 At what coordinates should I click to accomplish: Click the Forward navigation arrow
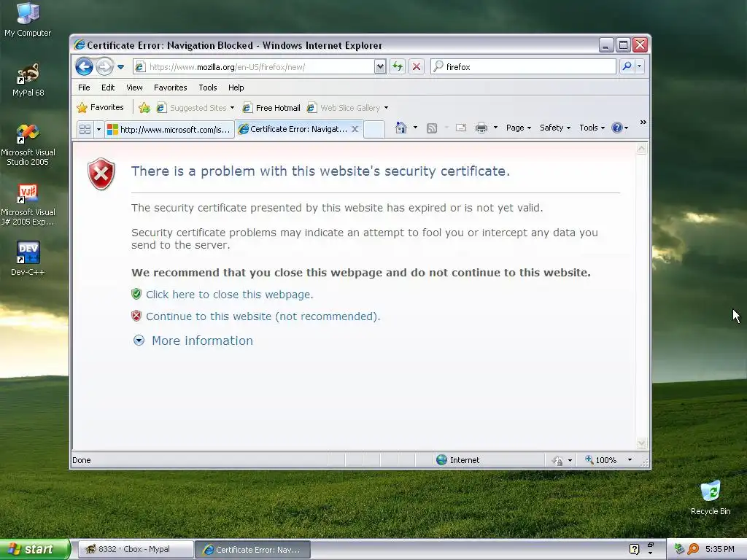(x=104, y=66)
